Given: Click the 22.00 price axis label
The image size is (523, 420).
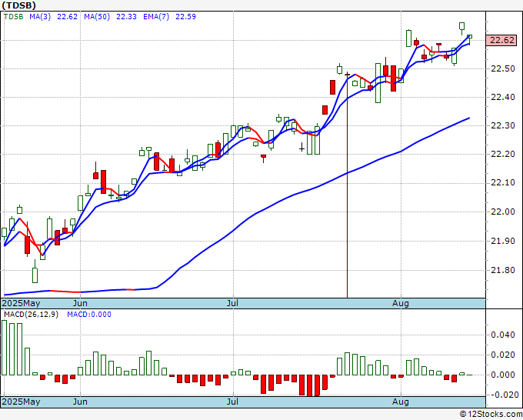Looking at the screenshot, I should point(503,212).
